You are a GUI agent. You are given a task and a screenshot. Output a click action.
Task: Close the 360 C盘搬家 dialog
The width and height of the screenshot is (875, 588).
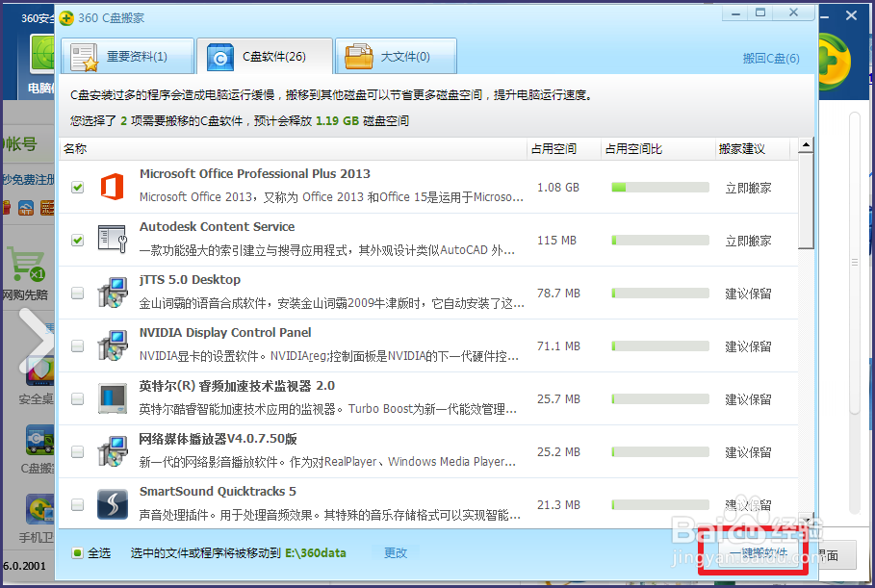793,13
